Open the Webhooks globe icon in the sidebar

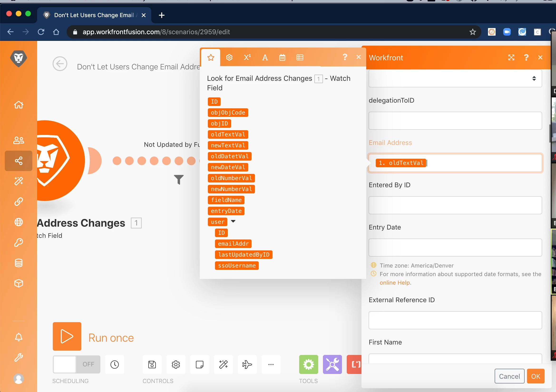pyautogui.click(x=19, y=222)
